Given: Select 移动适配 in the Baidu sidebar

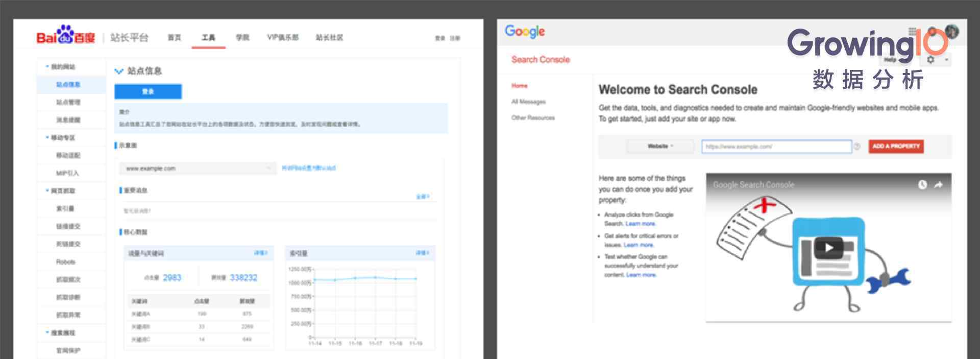Looking at the screenshot, I should [x=68, y=155].
